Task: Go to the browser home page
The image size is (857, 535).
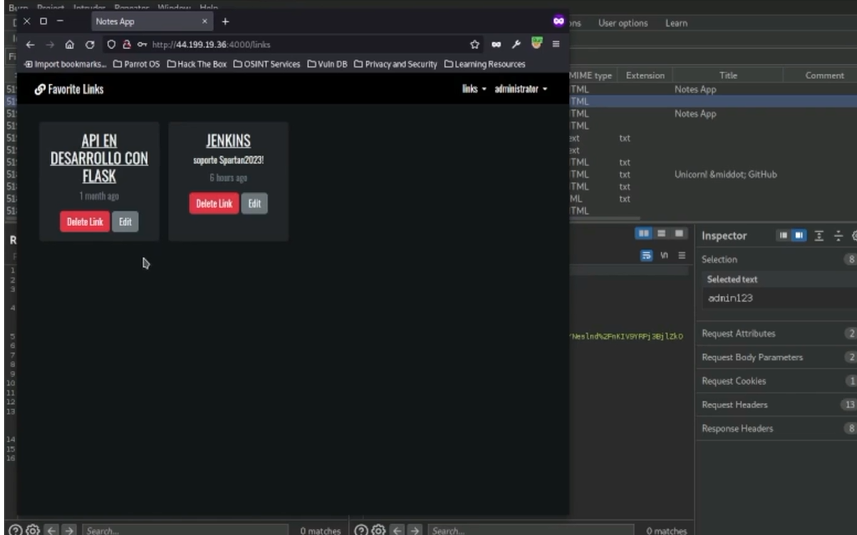Action: (70, 44)
